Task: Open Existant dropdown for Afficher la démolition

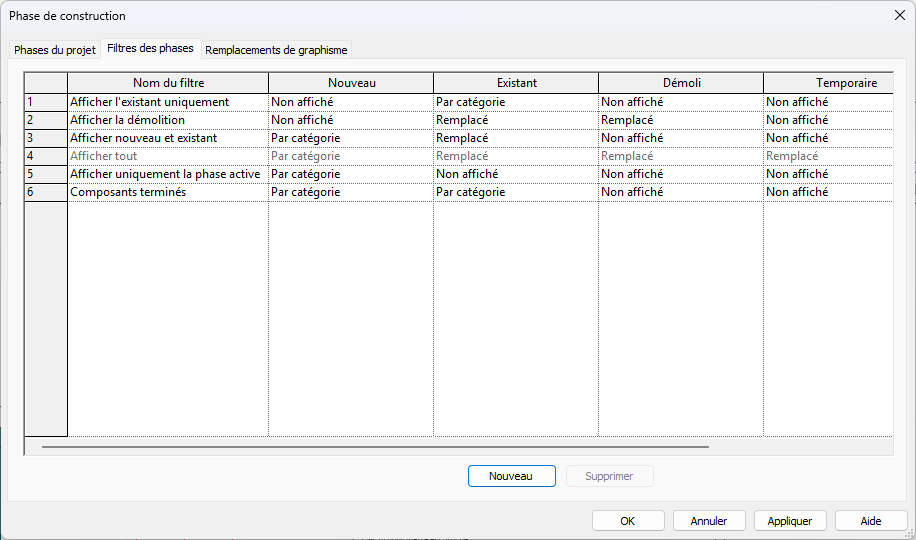Action: tap(515, 120)
